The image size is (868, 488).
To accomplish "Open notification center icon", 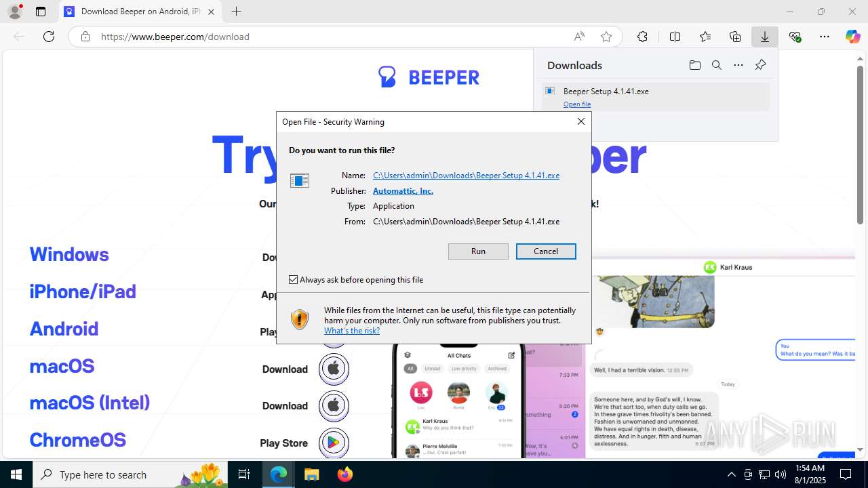I will [846, 474].
